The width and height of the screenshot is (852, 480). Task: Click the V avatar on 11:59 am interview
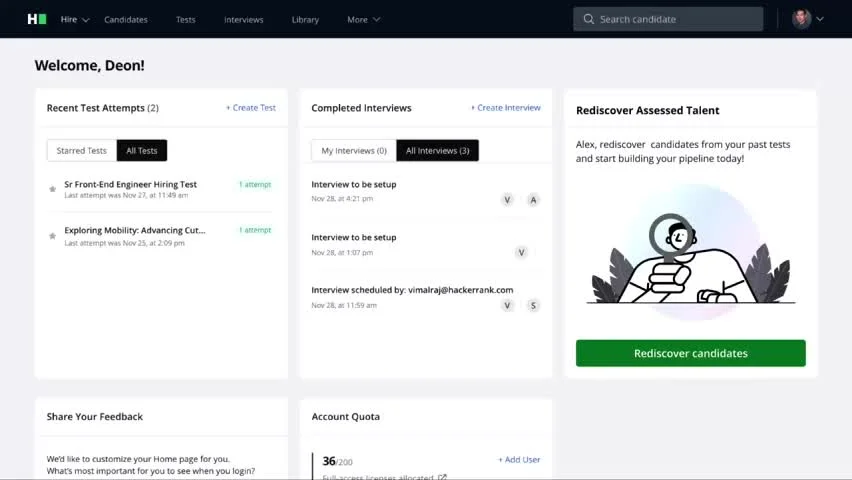pyautogui.click(x=507, y=306)
